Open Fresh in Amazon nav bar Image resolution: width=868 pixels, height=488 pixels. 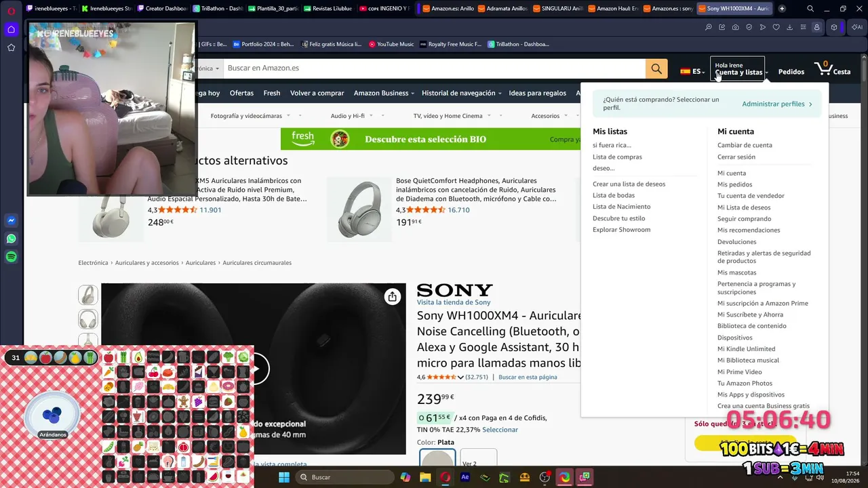[272, 93]
